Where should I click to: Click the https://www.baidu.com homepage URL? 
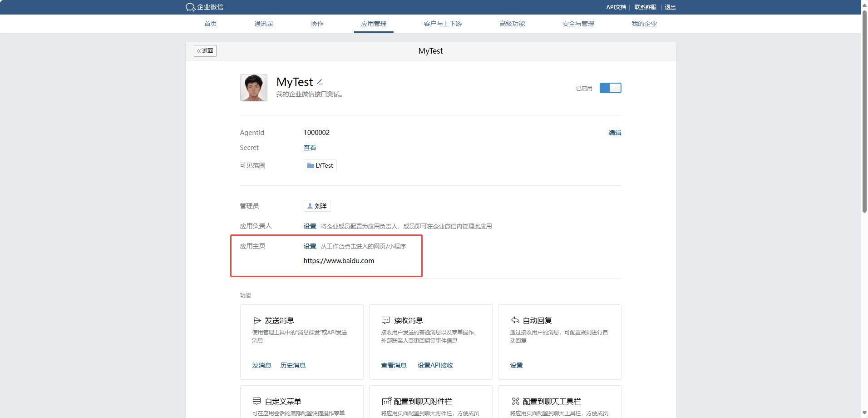(339, 261)
